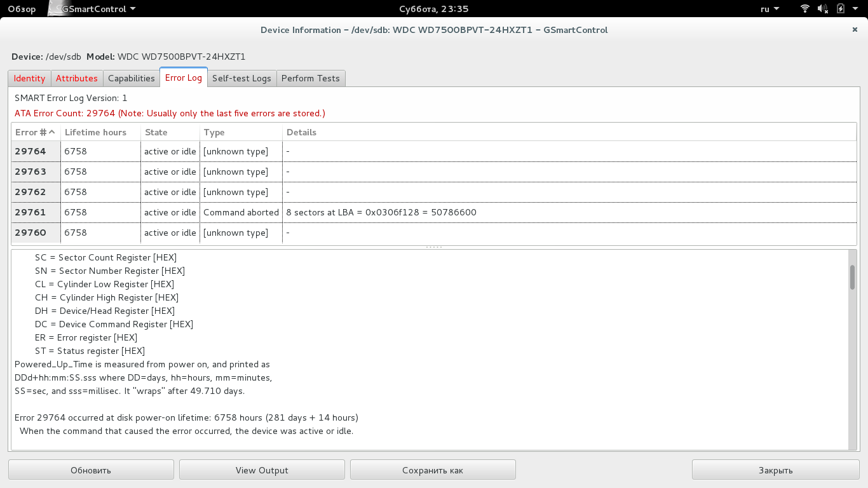The image size is (868, 488).
Task: Switch to the Self-test Logs tab
Action: [x=241, y=78]
